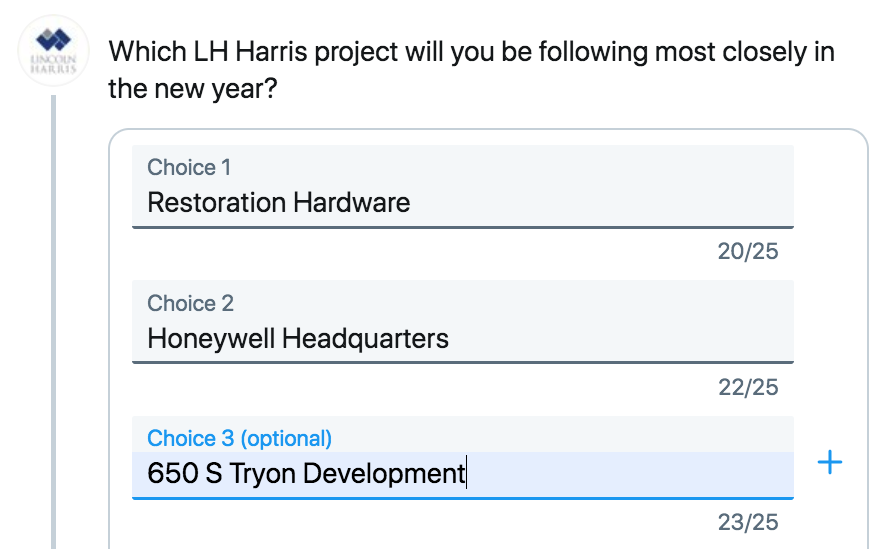
Task: Click the 'Choice 3 (optional)' label
Action: [239, 438]
